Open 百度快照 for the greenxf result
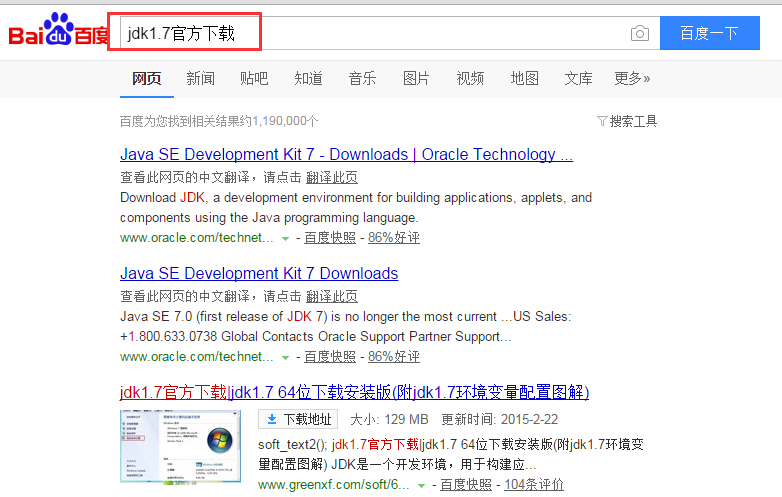782x497 pixels. (466, 485)
